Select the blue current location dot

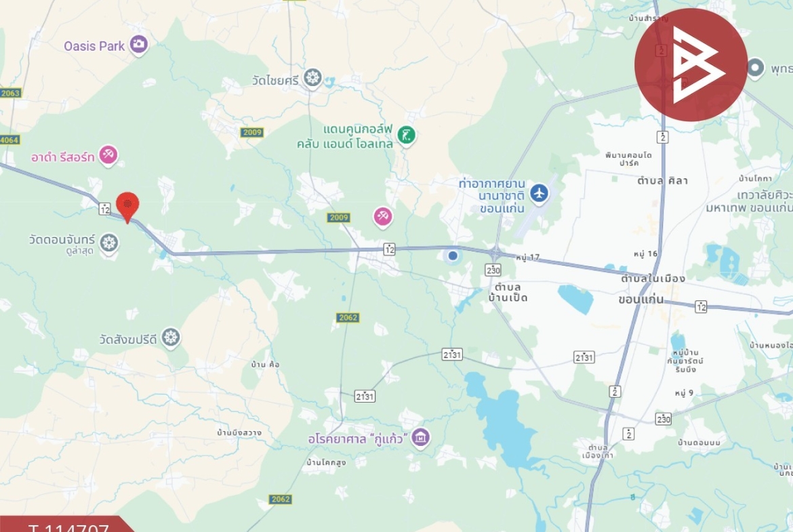tap(453, 256)
